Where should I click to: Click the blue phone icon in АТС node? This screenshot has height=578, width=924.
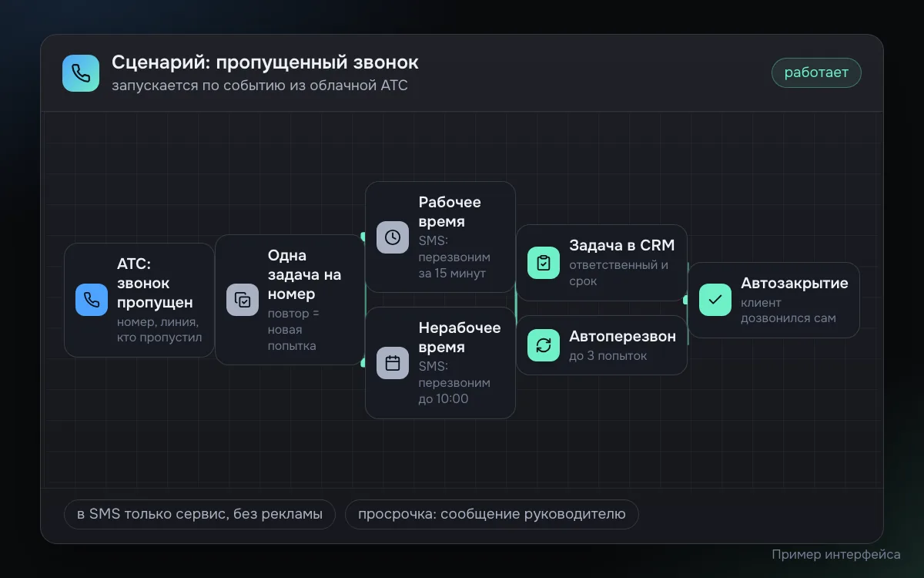tap(92, 300)
